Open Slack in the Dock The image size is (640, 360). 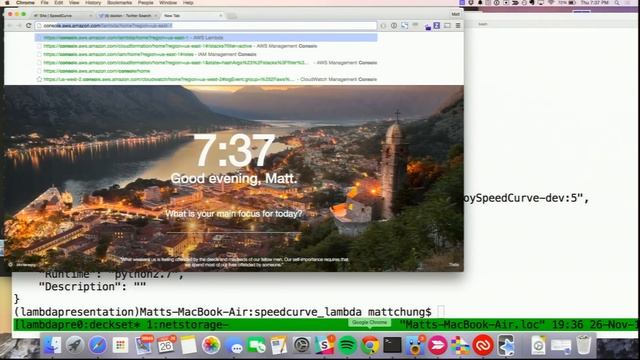[x=324, y=345]
